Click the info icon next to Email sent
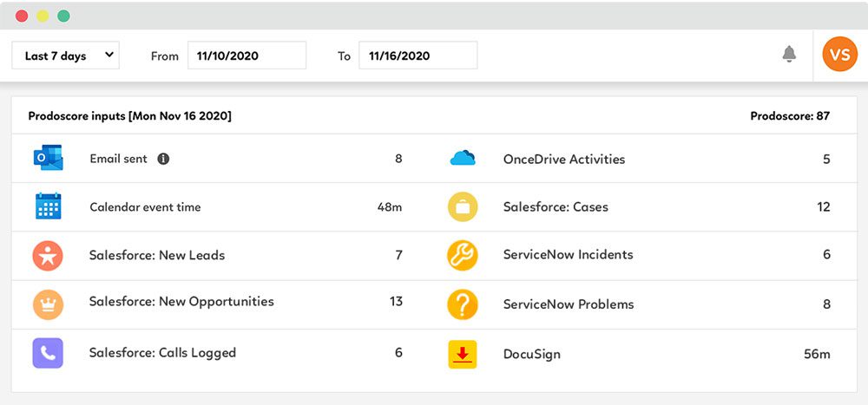The height and width of the screenshot is (405, 868). (163, 159)
